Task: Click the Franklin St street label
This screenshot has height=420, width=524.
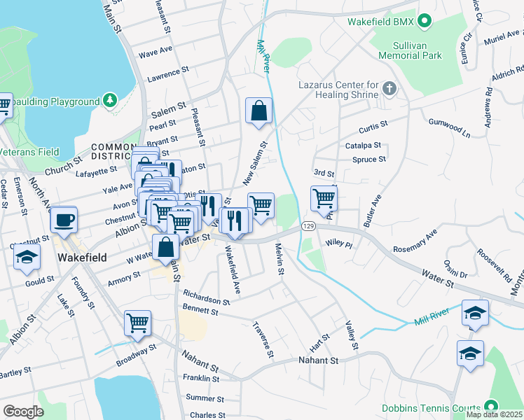Action: 201,378
